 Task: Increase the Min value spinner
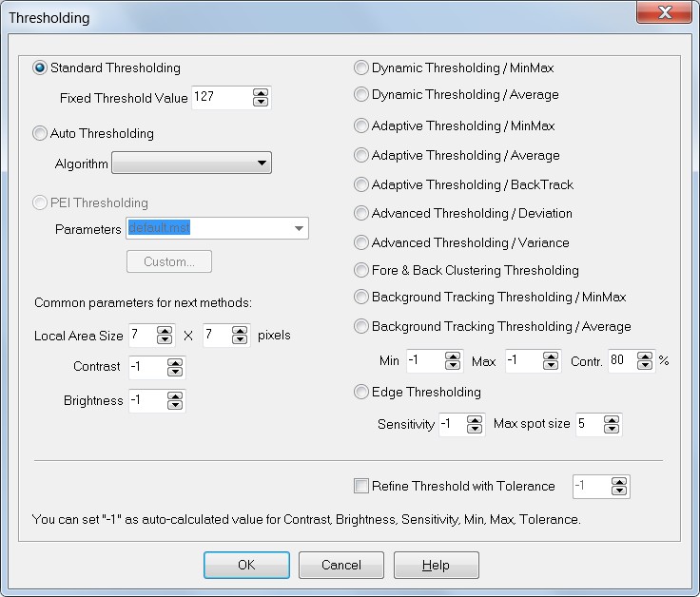click(x=453, y=356)
